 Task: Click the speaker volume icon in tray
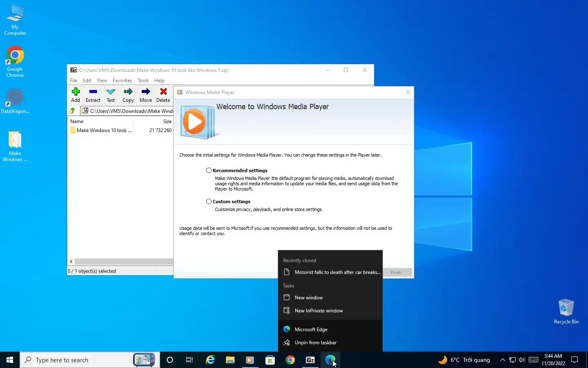pos(522,360)
